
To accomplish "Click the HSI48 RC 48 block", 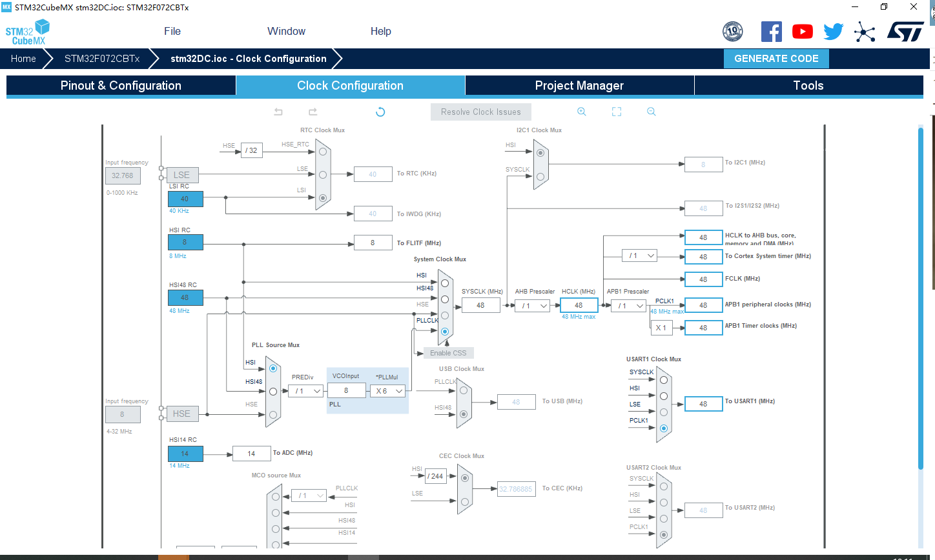I will (185, 297).
